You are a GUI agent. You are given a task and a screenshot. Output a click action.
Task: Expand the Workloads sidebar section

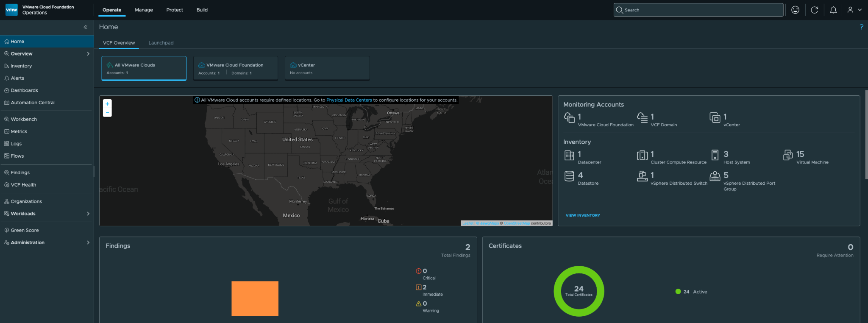[88, 214]
